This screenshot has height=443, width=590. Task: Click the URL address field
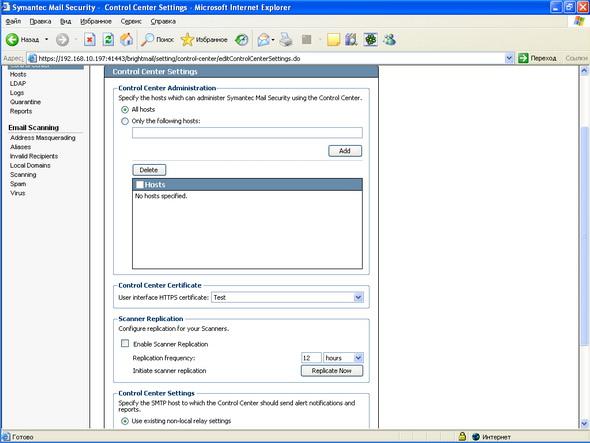271,58
